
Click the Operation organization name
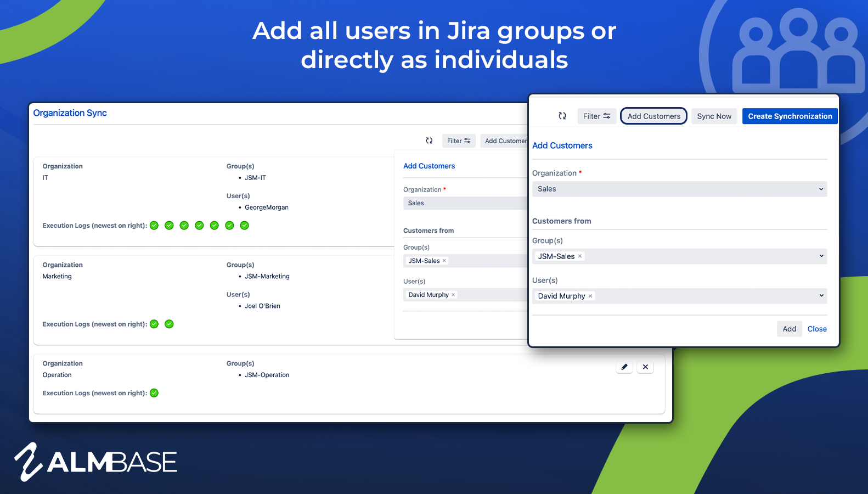click(x=57, y=375)
